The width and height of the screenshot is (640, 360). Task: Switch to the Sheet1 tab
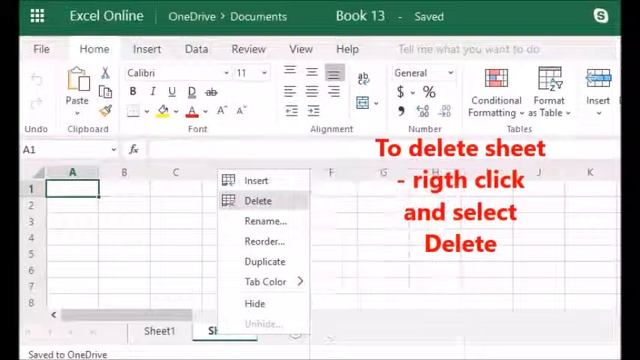point(159,331)
